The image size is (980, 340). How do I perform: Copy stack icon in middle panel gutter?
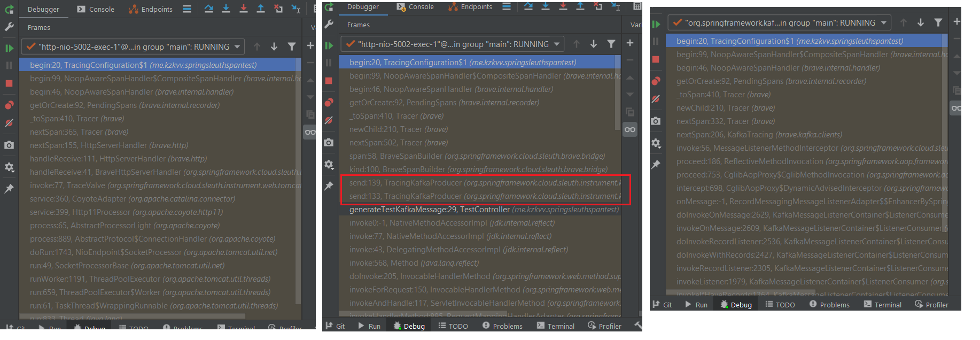[x=630, y=112]
